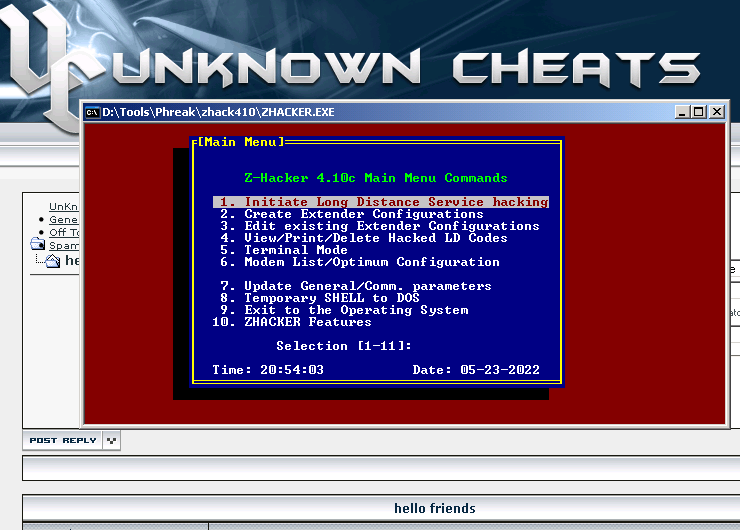The width and height of the screenshot is (740, 530).
Task: Open the dropdown arrow beside Post Reply
Action: (x=111, y=440)
